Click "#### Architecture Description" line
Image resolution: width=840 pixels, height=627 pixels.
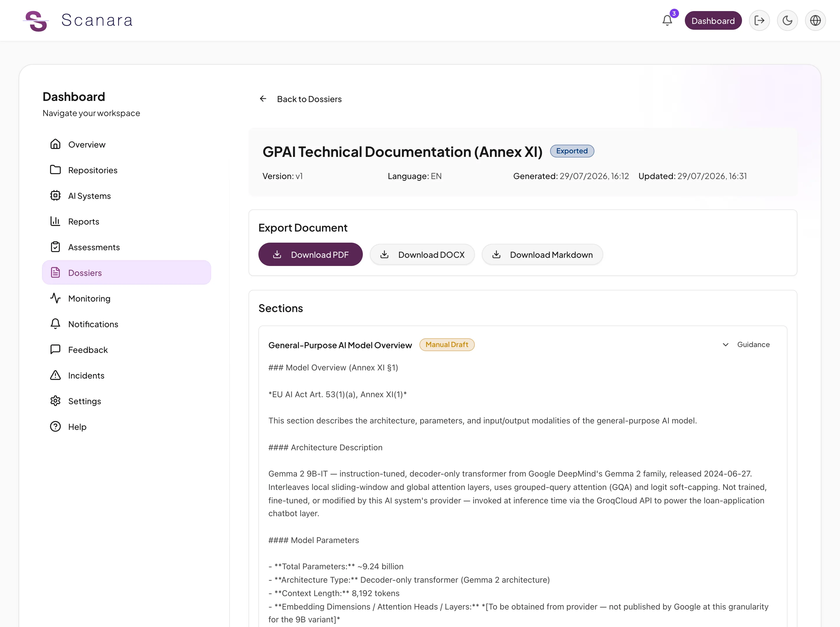tap(325, 447)
